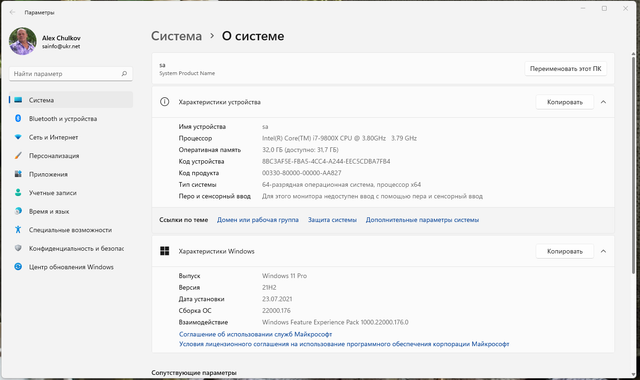Click the Windows Feature Experience Pack value
The width and height of the screenshot is (640, 380).
point(335,322)
